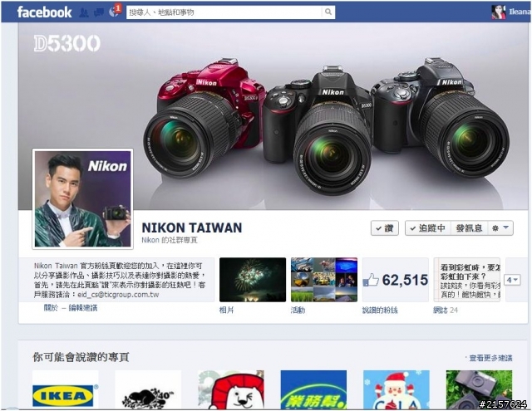The height and width of the screenshot is (411, 532).
Task: Open the gear settings dropdown
Action: coord(500,228)
